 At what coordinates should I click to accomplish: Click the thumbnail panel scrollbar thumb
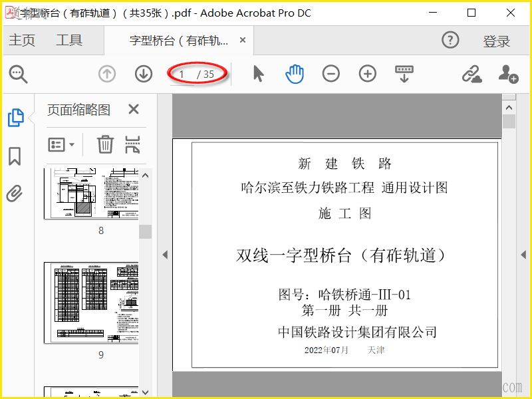coord(146,231)
